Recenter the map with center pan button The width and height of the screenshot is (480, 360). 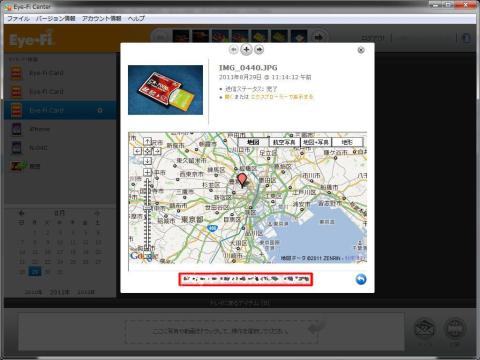(x=147, y=151)
